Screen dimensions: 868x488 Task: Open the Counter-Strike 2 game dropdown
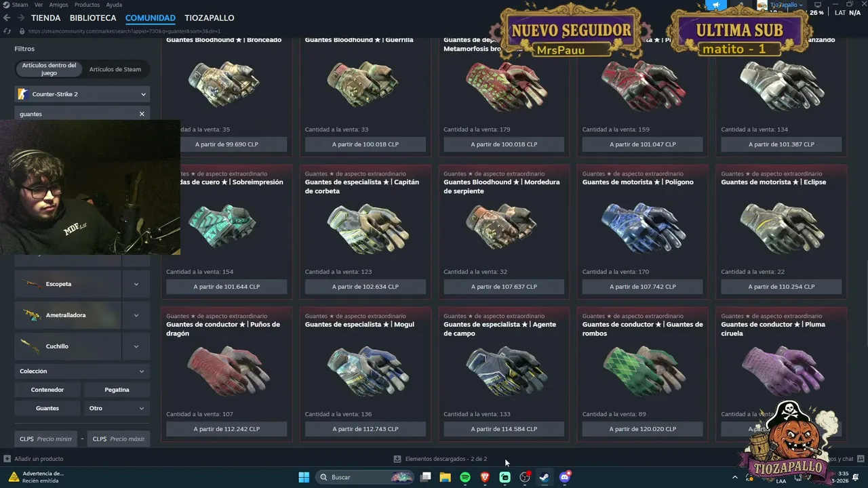pyautogui.click(x=82, y=94)
